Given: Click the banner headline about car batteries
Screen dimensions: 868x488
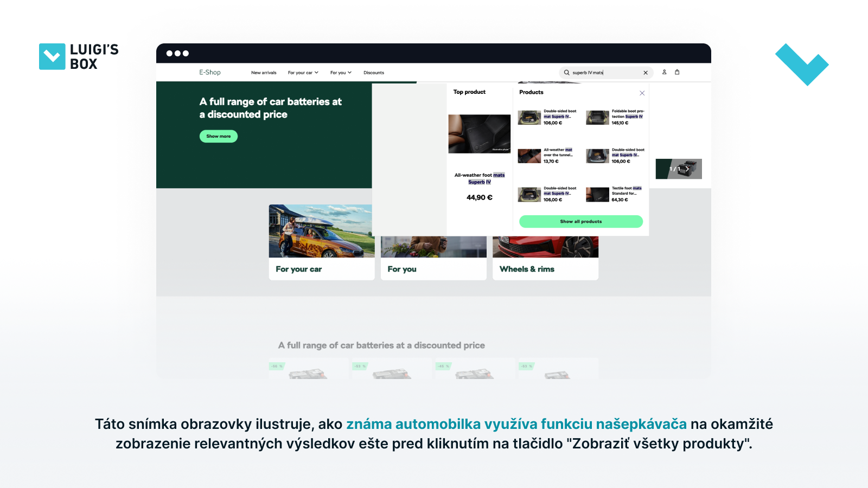Looking at the screenshot, I should click(271, 108).
